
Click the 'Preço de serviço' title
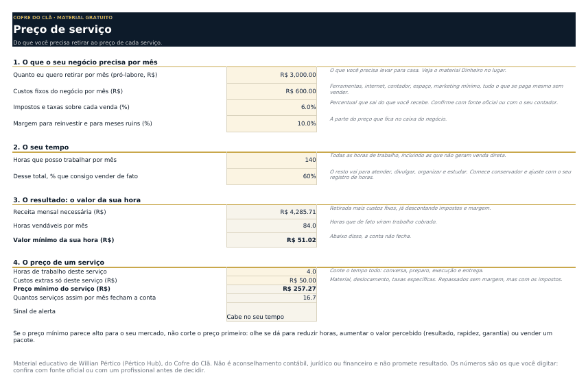(x=62, y=29)
